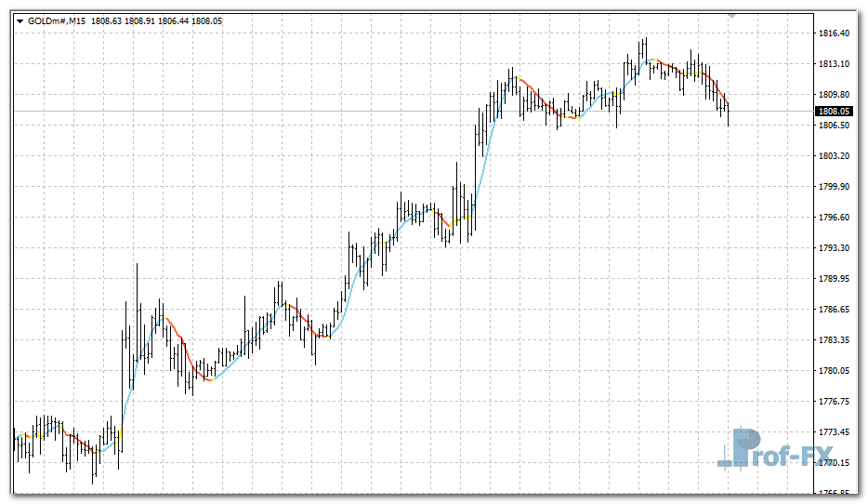Click the black 1808.05 current price tag
This screenshot has width=868, height=504.
(x=834, y=111)
